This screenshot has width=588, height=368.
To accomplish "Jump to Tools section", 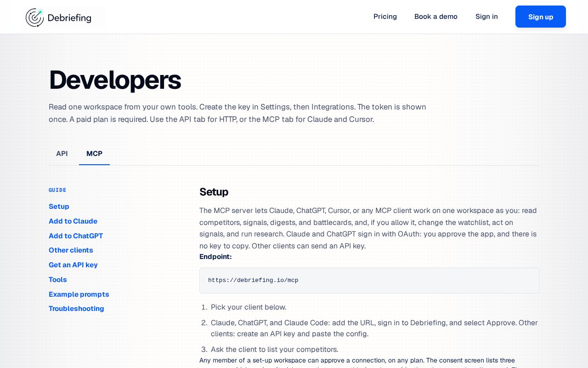I will pyautogui.click(x=58, y=280).
